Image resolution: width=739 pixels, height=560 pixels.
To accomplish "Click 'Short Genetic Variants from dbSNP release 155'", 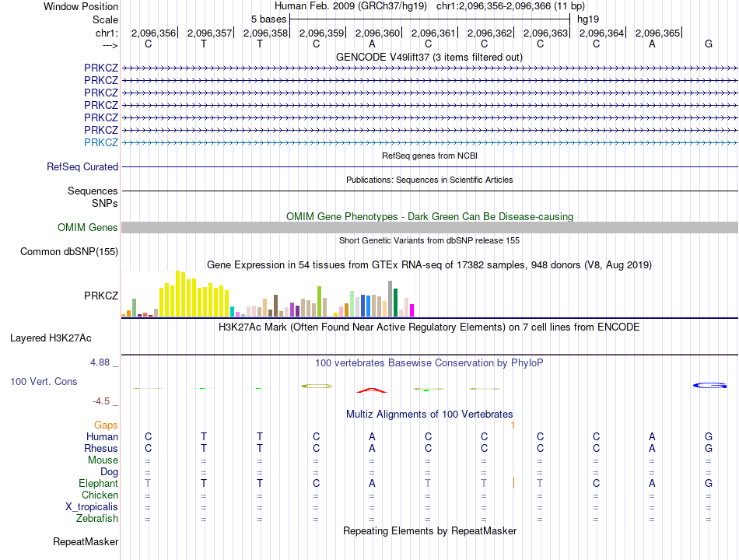I will 429,240.
